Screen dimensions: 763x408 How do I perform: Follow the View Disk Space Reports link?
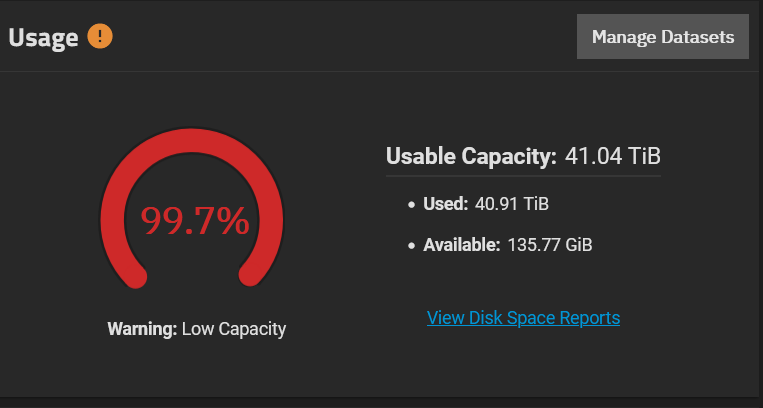pos(523,318)
